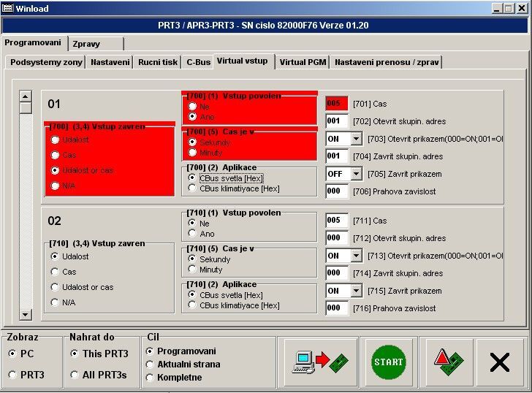Open the [703] Otevrit prikazem dropdown
Viewport: 532px width, 393px height.
pyautogui.click(x=356, y=139)
